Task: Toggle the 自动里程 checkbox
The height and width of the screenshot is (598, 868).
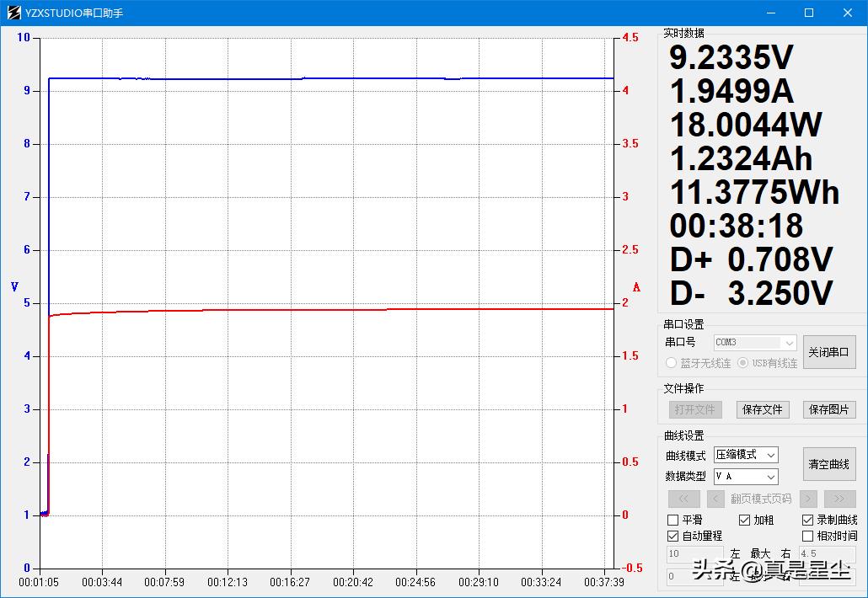Action: click(673, 536)
